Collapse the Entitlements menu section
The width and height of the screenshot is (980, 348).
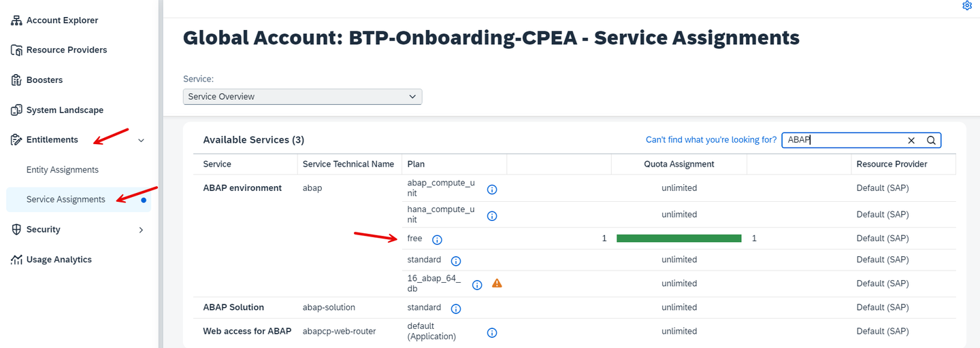pyautogui.click(x=142, y=140)
